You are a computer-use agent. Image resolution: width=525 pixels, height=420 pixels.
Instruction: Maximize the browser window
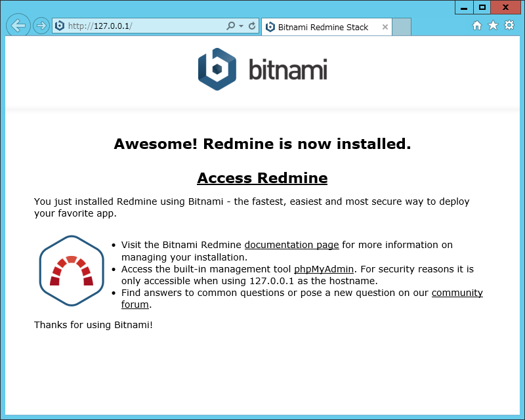click(x=482, y=7)
